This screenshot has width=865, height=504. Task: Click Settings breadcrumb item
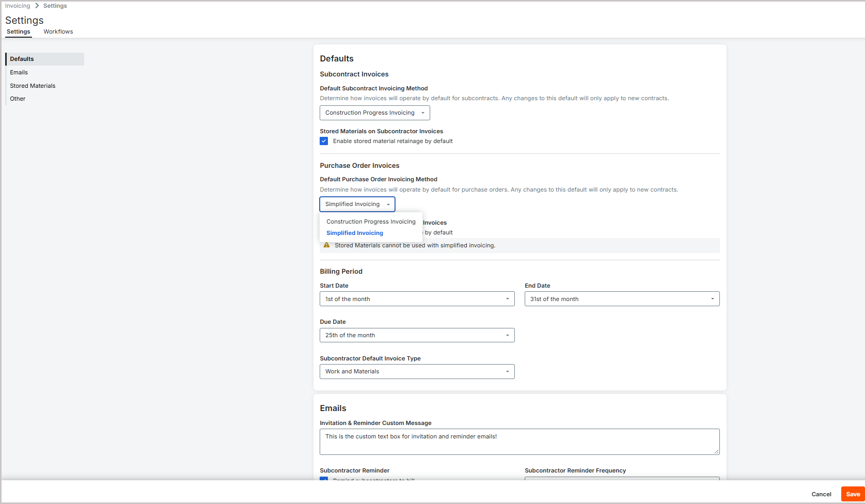tap(55, 6)
